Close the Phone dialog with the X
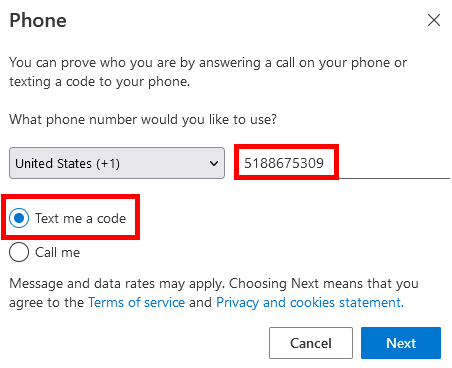This screenshot has width=452, height=368. [x=434, y=20]
